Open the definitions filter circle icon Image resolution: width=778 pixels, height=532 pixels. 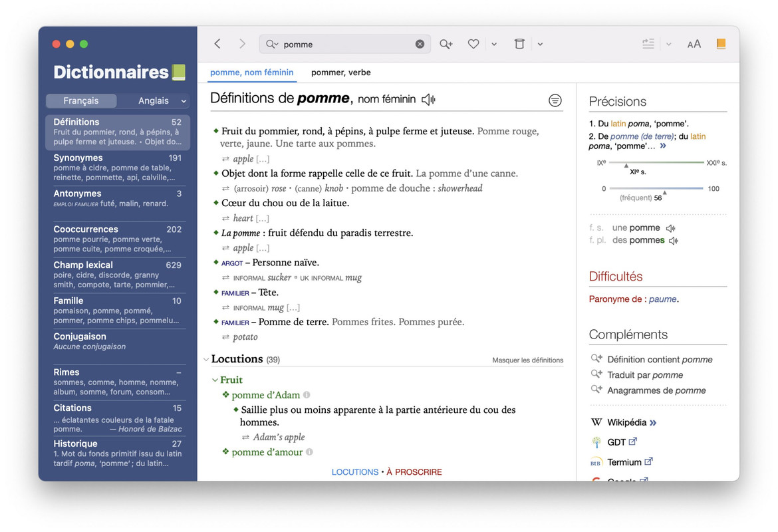(x=555, y=100)
